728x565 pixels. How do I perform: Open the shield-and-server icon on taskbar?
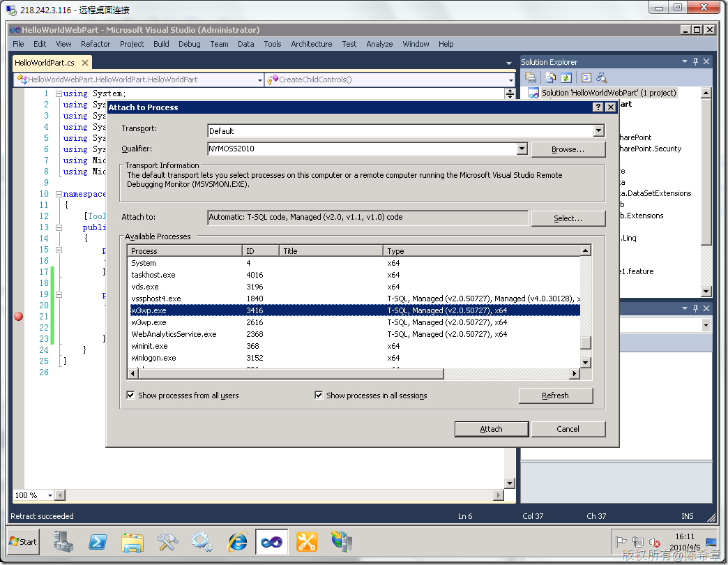pos(342,541)
